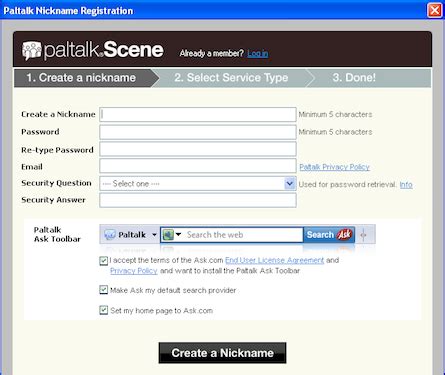Close the Paltalk Nickname Registration window
The image size is (445, 375).
coord(435,10)
